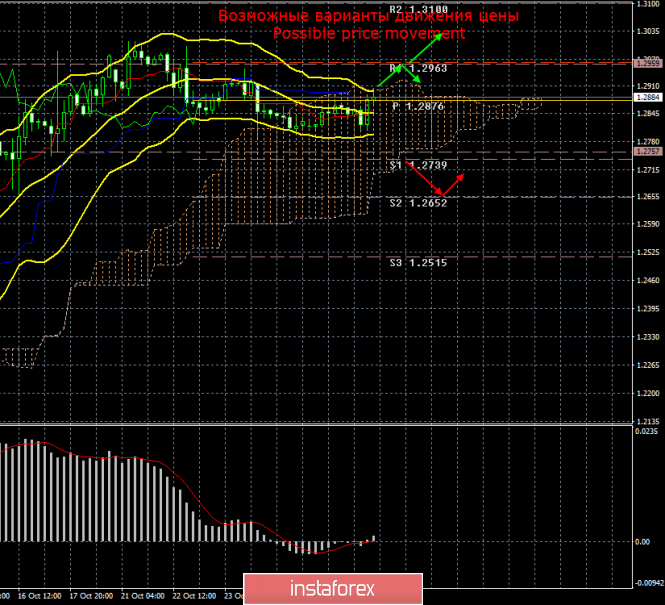Image resolution: width=665 pixels, height=605 pixels.
Task: Click the 1.2910 price axis value
Action: pyautogui.click(x=648, y=86)
